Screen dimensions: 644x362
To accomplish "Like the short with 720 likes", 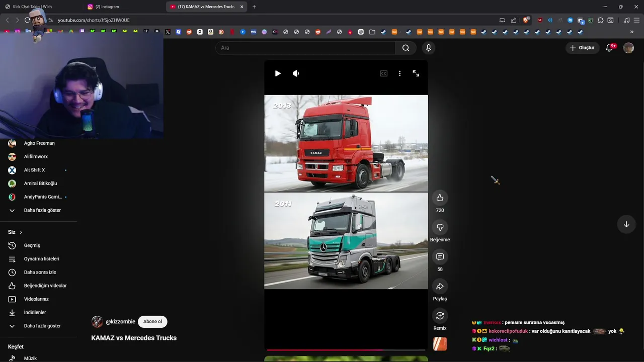I will click(440, 198).
